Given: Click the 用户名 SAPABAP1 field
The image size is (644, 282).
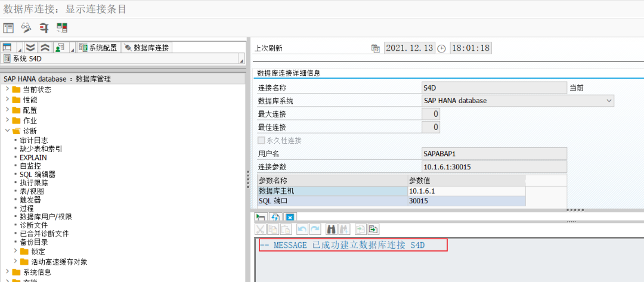Looking at the screenshot, I should pyautogui.click(x=494, y=153).
